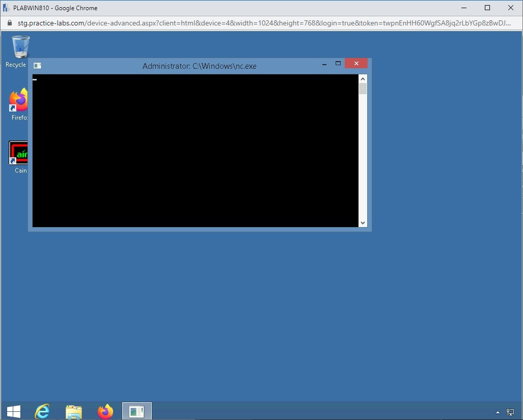Click the Windows Start button
This screenshot has height=420, width=523.
tap(14, 411)
